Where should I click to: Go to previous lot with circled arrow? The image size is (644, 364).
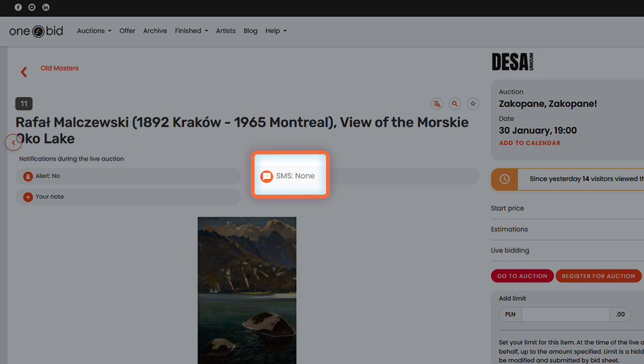pos(13,142)
